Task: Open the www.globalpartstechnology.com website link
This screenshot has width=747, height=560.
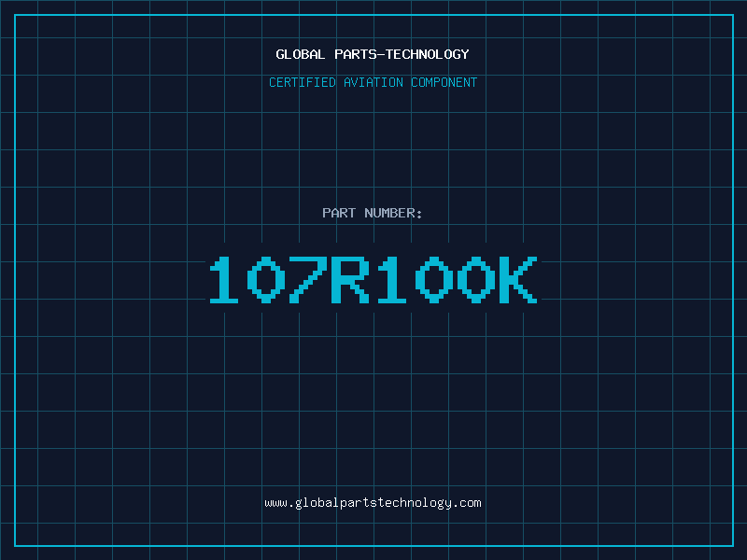Action: click(x=373, y=503)
